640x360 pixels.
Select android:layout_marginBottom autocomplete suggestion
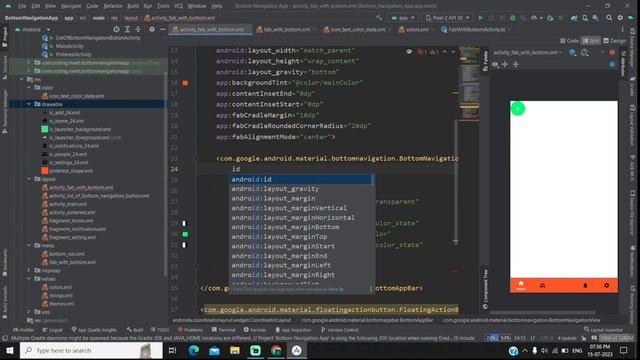tap(301, 227)
